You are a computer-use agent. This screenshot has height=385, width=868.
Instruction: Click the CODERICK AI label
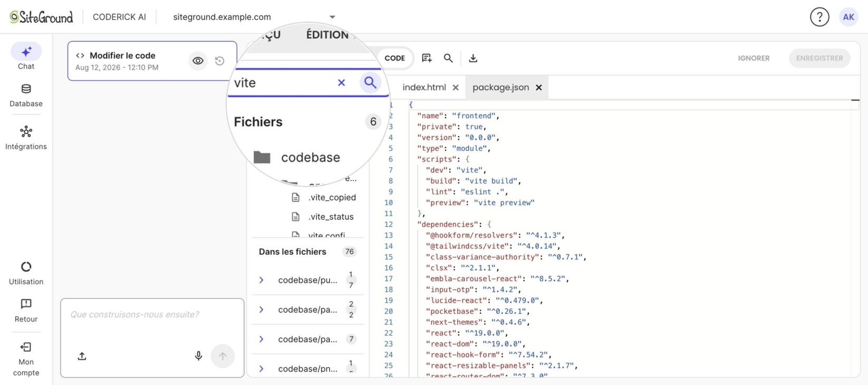119,17
